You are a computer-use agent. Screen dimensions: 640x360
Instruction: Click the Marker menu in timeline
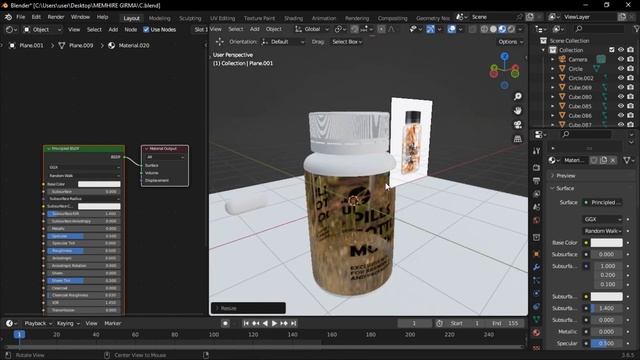click(x=113, y=323)
